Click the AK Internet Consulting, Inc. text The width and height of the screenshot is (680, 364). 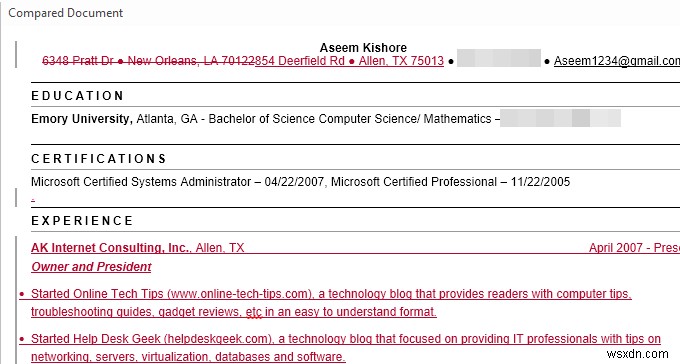(110, 248)
